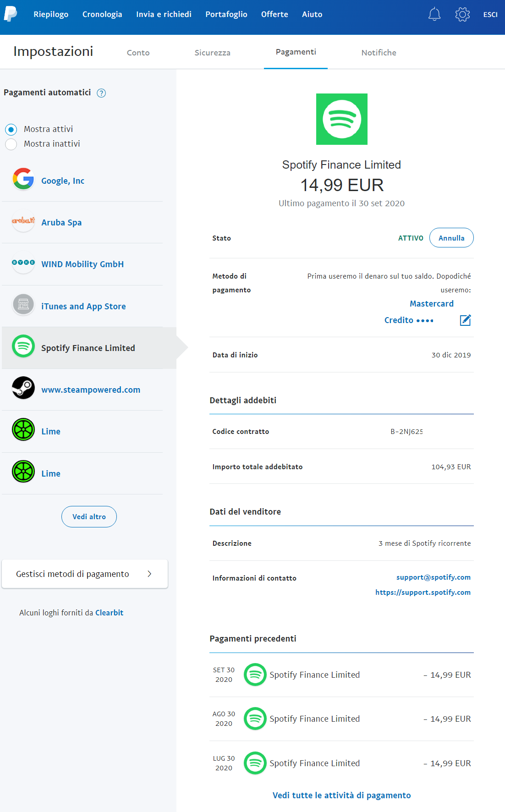Select the Mostra inattivi radio button
The height and width of the screenshot is (812, 505).
pos(11,144)
